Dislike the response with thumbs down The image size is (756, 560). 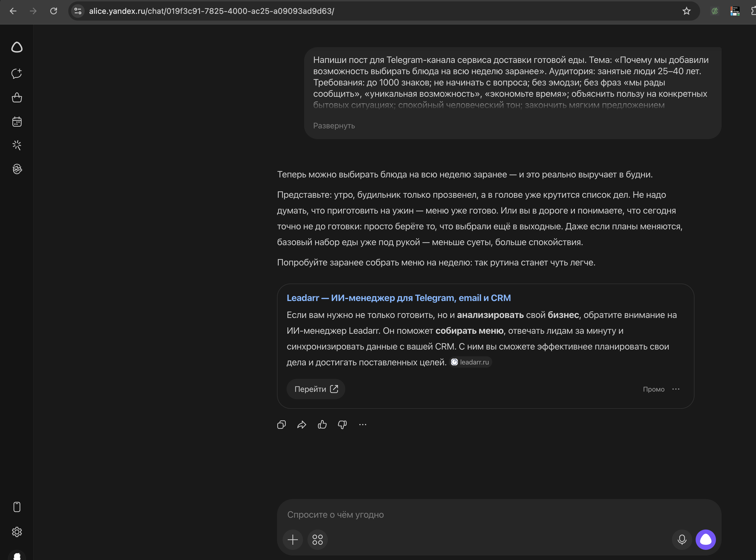(342, 424)
